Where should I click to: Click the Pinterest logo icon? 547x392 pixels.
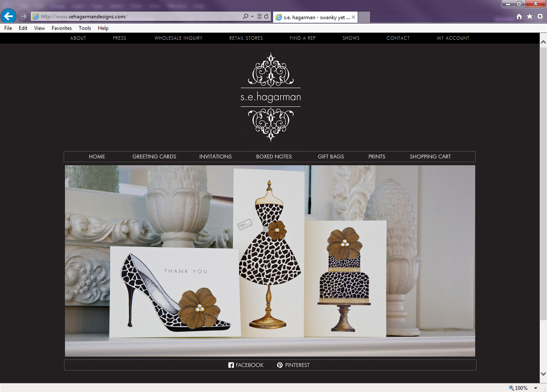point(280,365)
